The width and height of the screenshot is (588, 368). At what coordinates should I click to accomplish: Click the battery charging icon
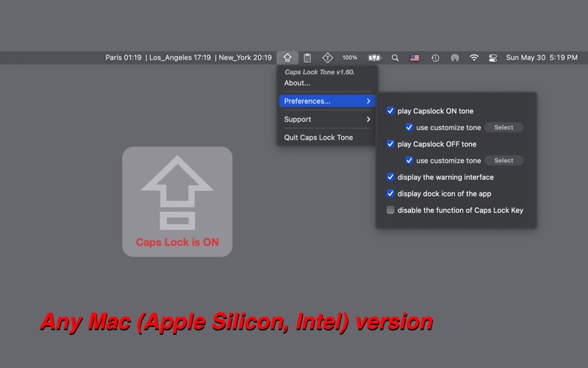click(x=374, y=58)
